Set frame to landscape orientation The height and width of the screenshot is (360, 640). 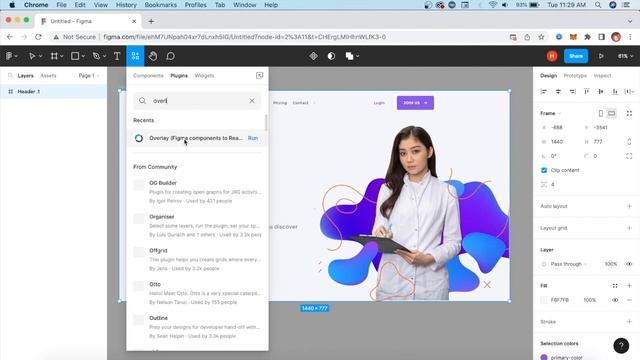point(611,113)
